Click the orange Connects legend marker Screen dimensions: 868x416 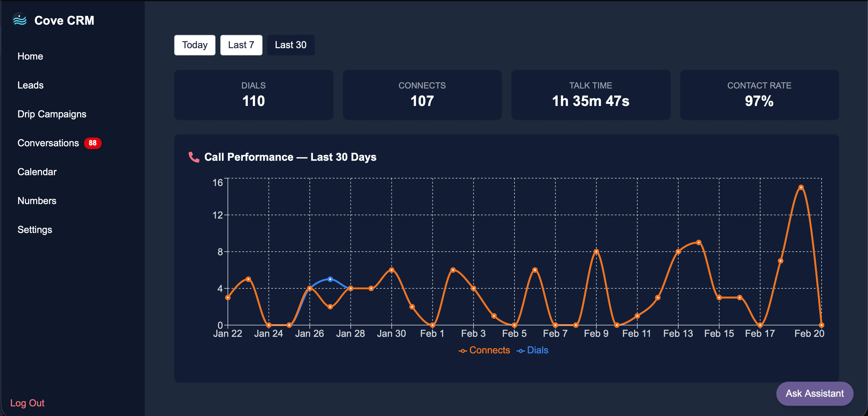point(463,350)
